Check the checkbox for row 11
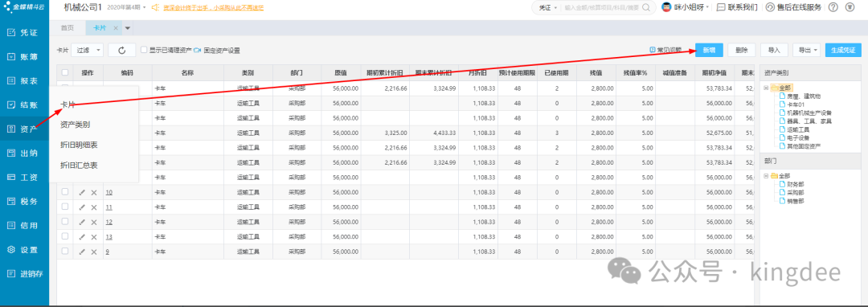The height and width of the screenshot is (307, 868). point(65,207)
